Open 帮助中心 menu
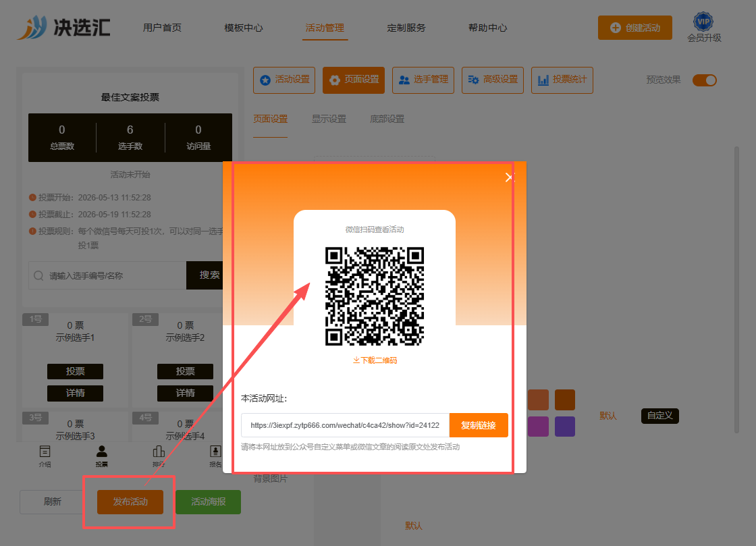This screenshot has height=546, width=756. pyautogui.click(x=487, y=28)
